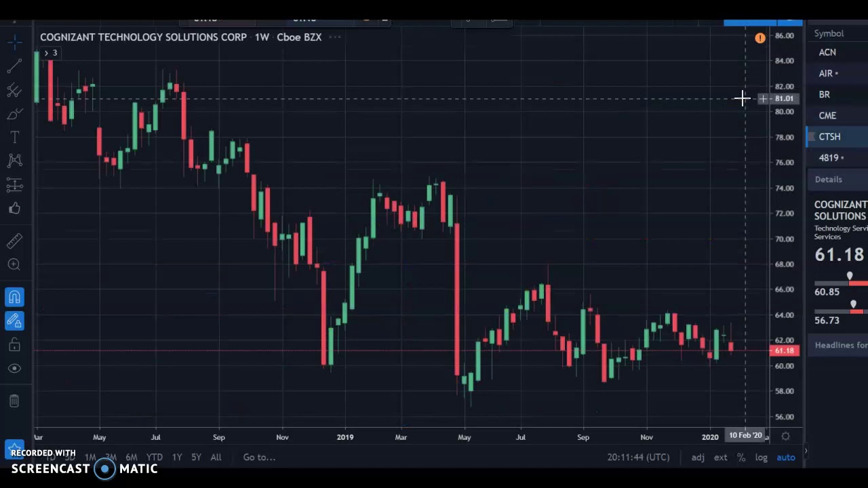The width and height of the screenshot is (868, 488).
Task: Toggle auto scale mode
Action: click(786, 457)
